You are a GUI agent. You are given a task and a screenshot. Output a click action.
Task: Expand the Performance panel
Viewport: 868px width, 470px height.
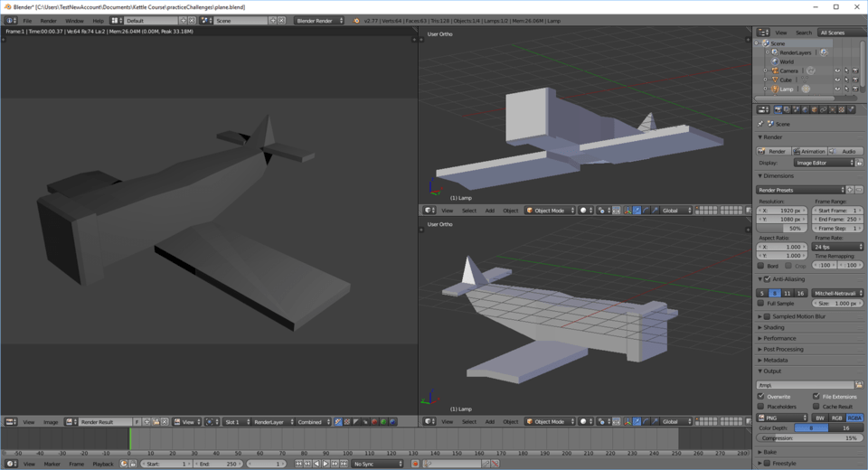(x=779, y=338)
